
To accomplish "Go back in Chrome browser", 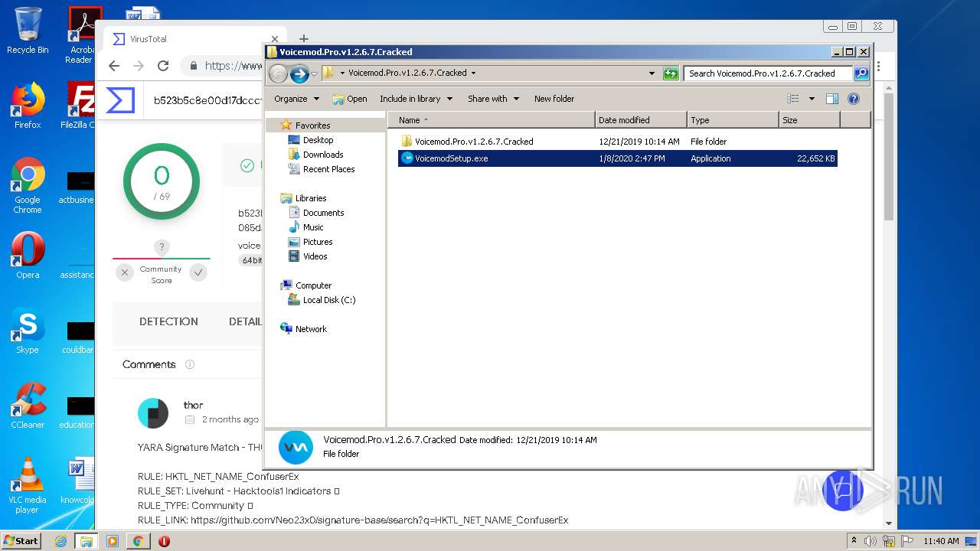I will coord(114,66).
